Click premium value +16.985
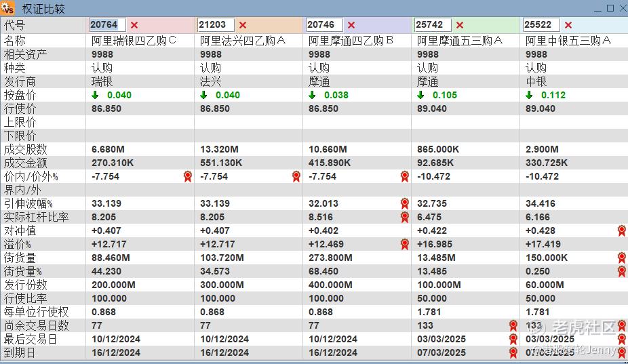The image size is (628, 364). [x=435, y=244]
